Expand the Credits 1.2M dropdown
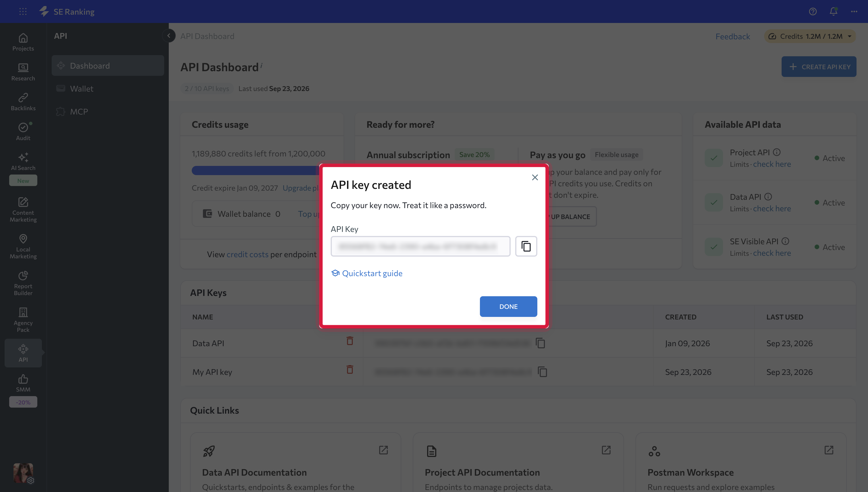This screenshot has width=868, height=492. (x=810, y=36)
